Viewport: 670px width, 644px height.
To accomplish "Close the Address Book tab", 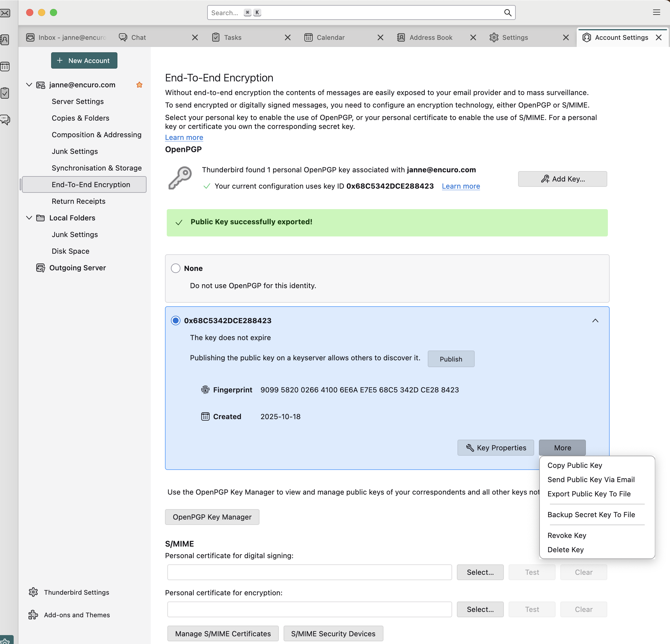I will point(473,38).
